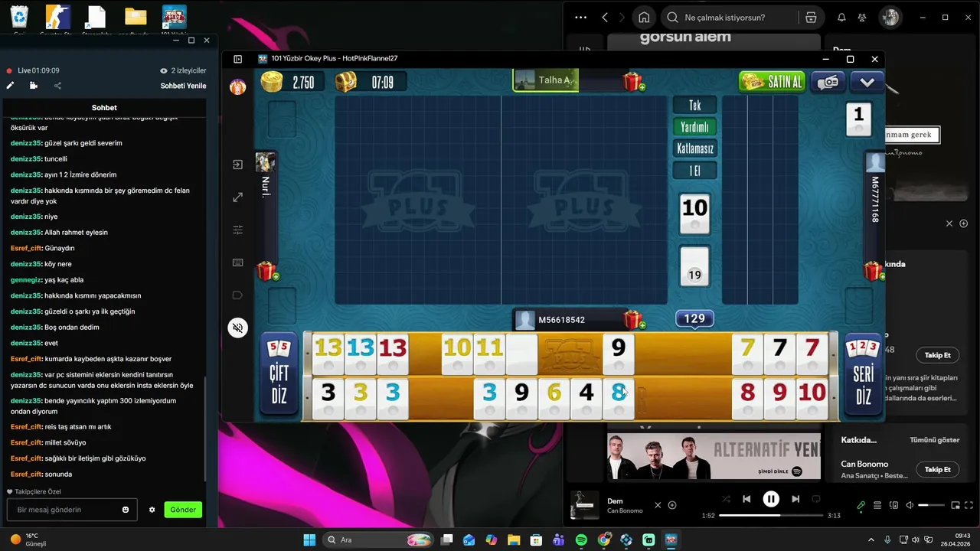This screenshot has height=551, width=980.
Task: Click Takip Et button beside Can Bonomo
Action: [x=937, y=469]
